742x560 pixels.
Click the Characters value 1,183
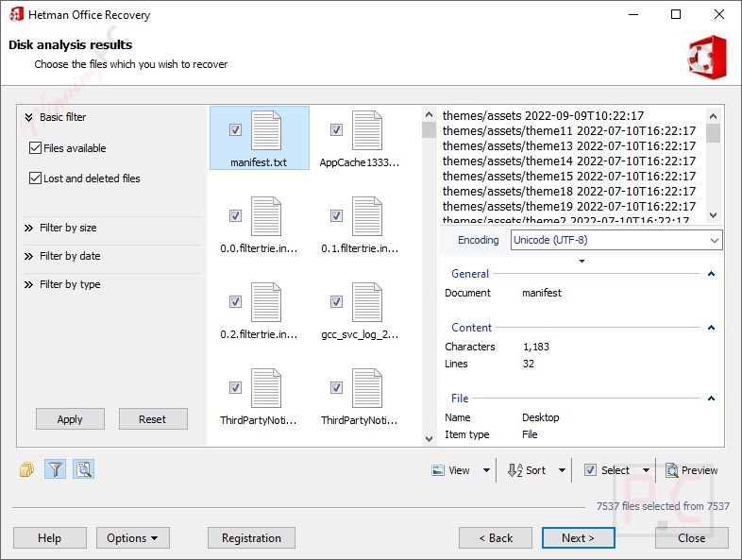(x=536, y=347)
